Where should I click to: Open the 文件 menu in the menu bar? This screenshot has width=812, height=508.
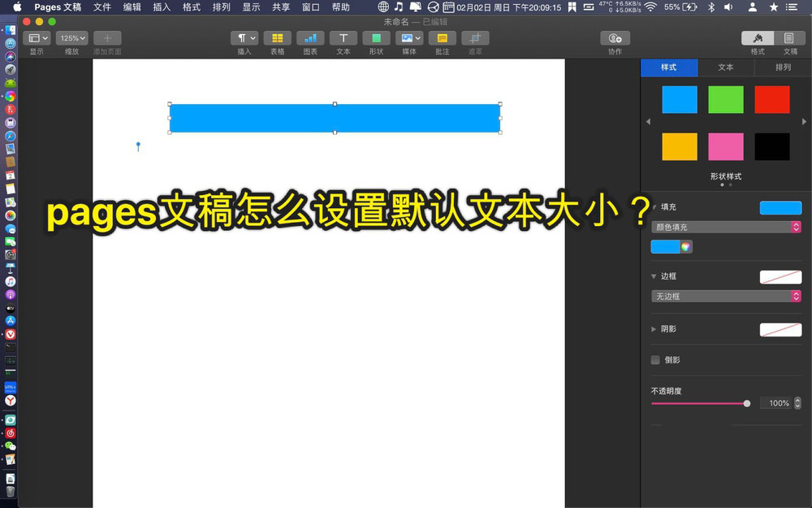(x=102, y=7)
